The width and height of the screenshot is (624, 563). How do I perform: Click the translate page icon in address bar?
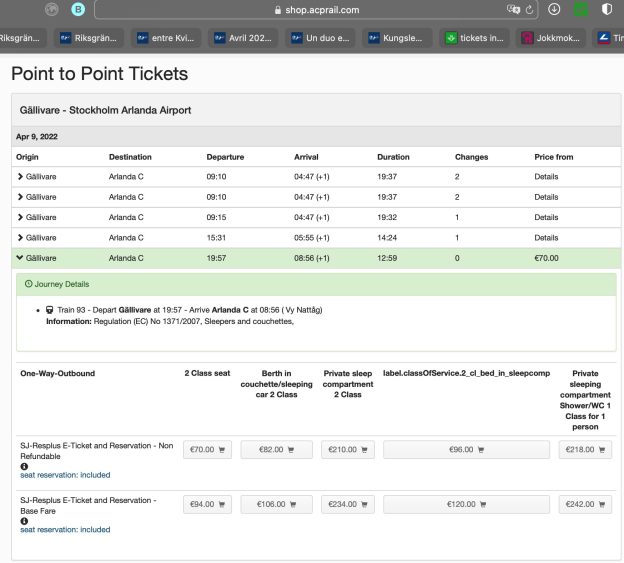513,9
